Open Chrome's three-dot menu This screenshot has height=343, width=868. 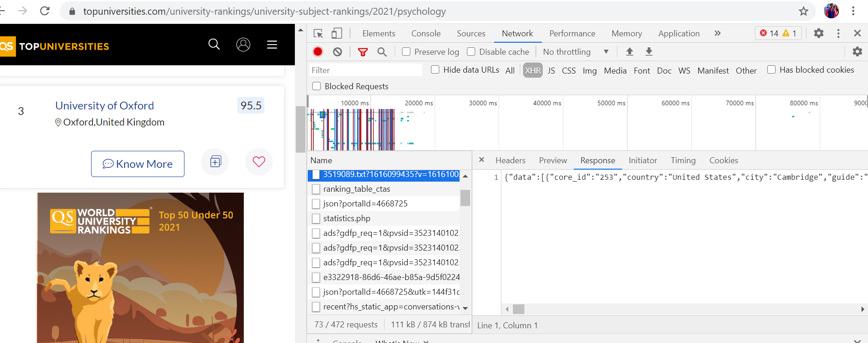[x=853, y=11]
